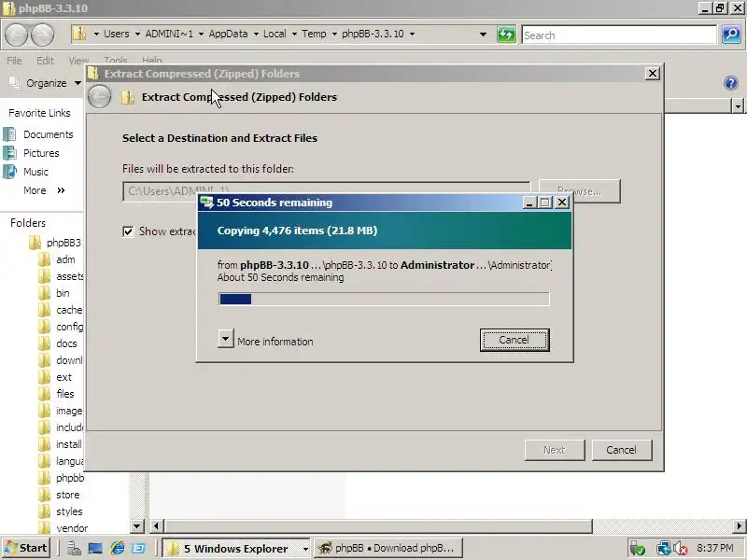Click the Explorer forward navigation button
747x560 pixels.
(x=42, y=35)
